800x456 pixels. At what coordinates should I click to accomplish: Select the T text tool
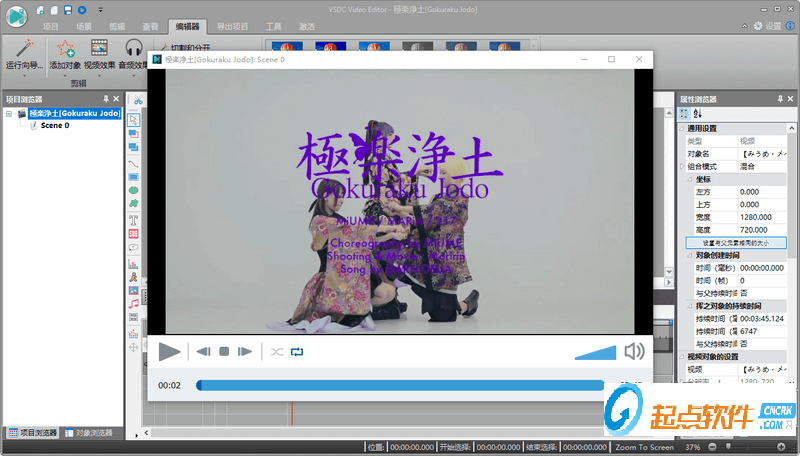(133, 220)
